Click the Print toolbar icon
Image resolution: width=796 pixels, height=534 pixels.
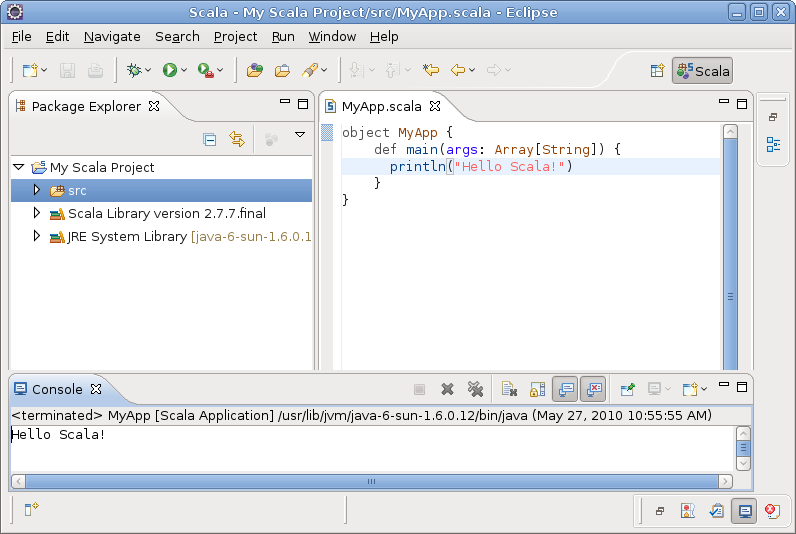[x=95, y=70]
